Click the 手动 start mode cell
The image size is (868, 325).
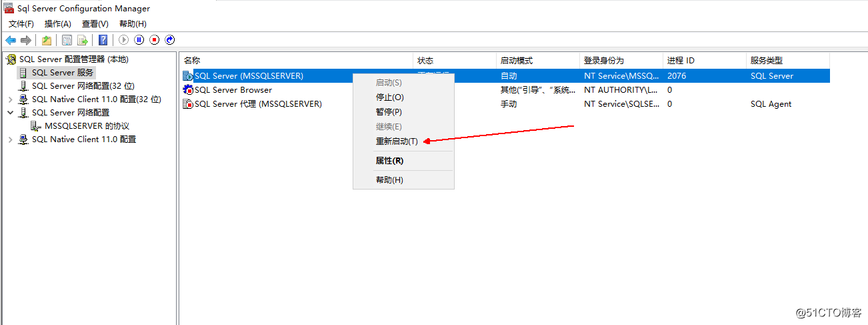[509, 104]
